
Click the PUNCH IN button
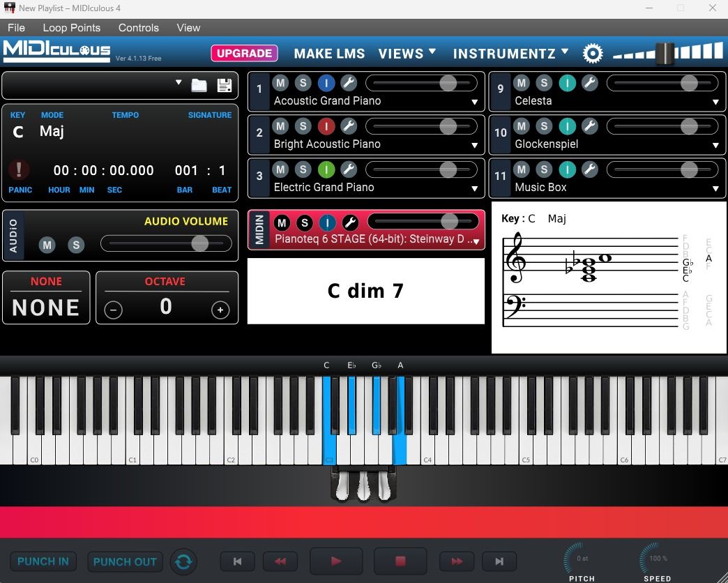pyautogui.click(x=43, y=561)
